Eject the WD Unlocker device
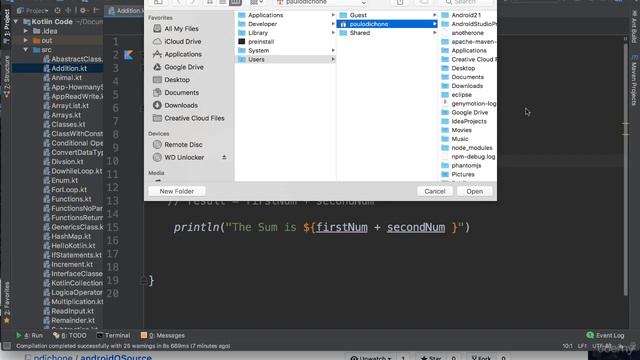640x360 pixels. (224, 157)
